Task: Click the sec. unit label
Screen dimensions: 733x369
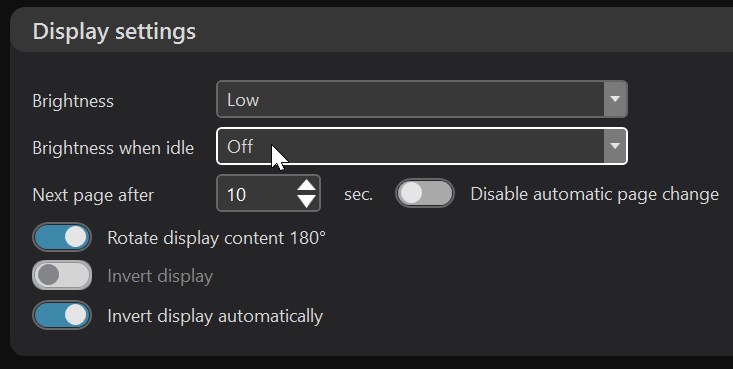Action: point(359,195)
